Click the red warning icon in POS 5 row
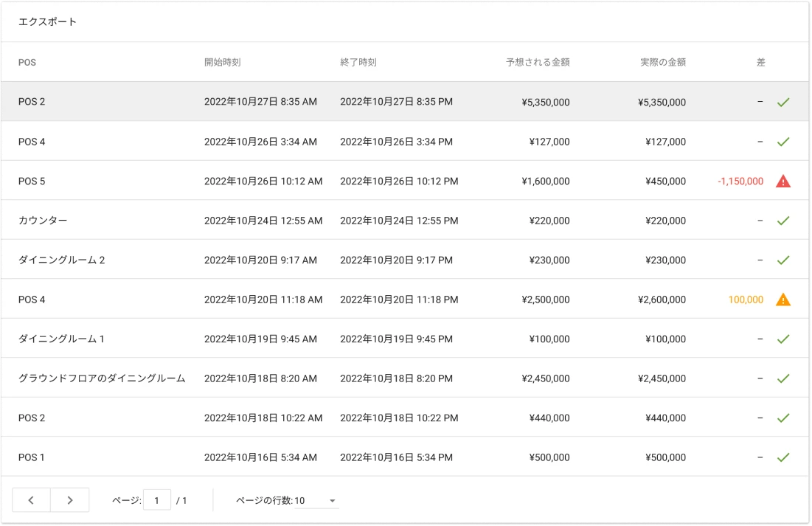The width and height of the screenshot is (812, 526). pos(782,181)
